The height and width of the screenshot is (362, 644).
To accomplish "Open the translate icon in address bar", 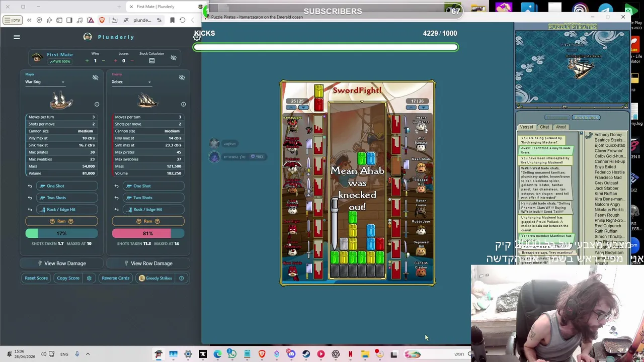I will click(x=126, y=20).
